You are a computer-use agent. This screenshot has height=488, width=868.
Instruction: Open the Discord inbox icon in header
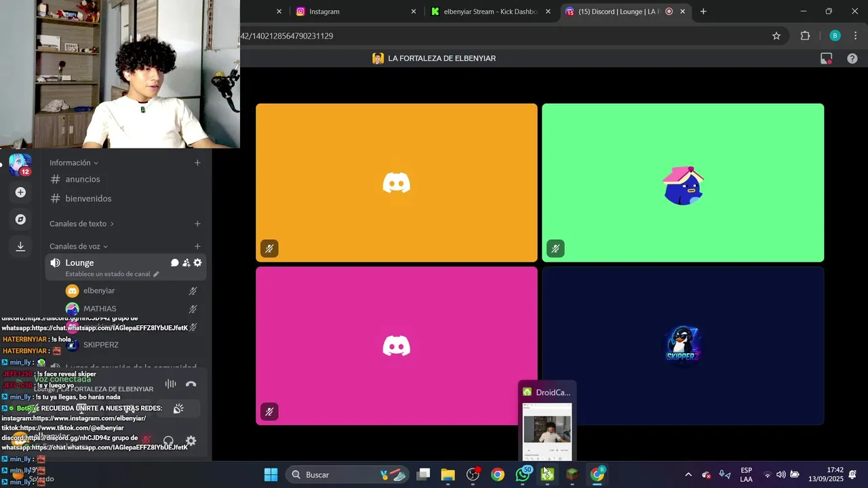coord(826,59)
